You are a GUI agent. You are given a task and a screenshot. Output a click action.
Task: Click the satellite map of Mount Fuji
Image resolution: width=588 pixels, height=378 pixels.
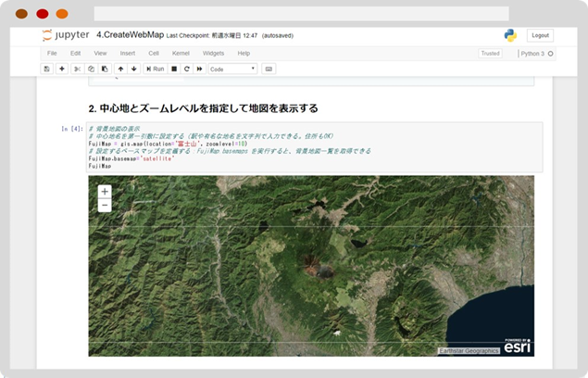(x=311, y=266)
